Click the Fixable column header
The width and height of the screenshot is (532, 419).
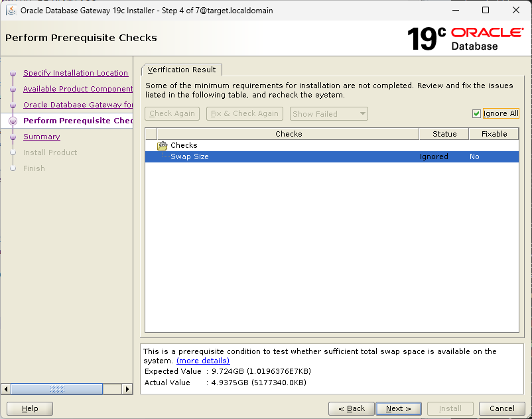(x=494, y=134)
